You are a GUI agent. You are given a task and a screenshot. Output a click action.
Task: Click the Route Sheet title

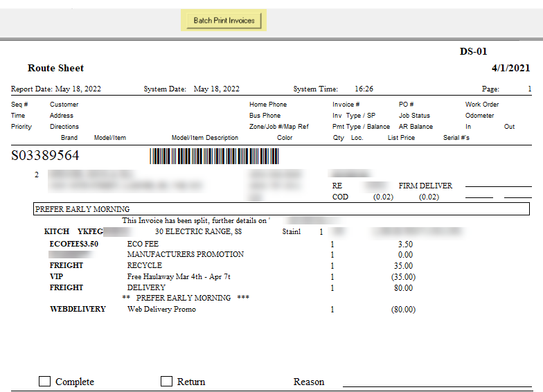tap(55, 68)
